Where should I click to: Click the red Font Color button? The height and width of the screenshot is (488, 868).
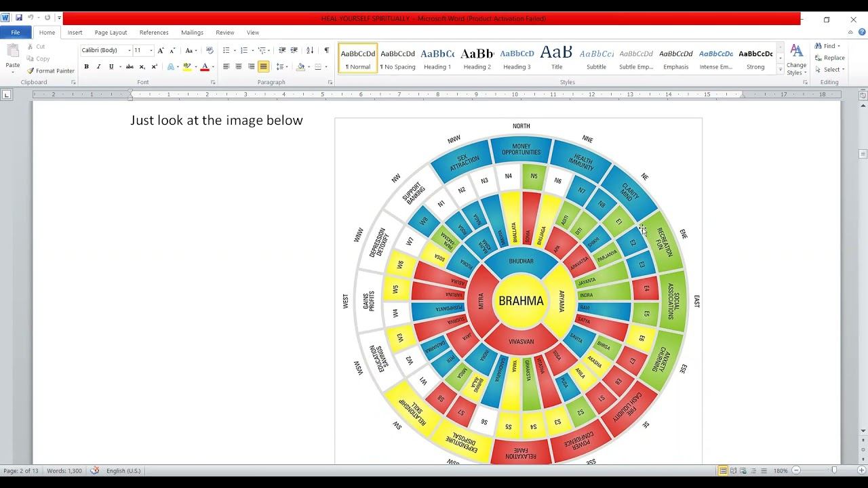(x=204, y=66)
